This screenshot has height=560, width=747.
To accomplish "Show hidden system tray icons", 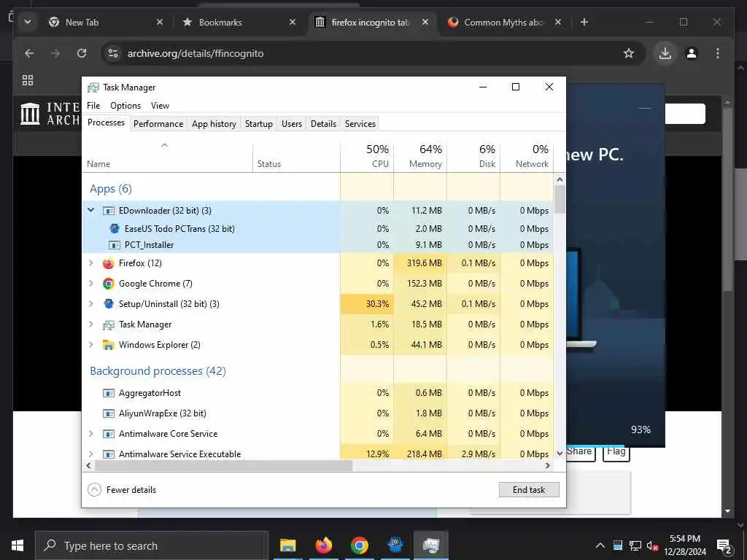I will [x=600, y=545].
